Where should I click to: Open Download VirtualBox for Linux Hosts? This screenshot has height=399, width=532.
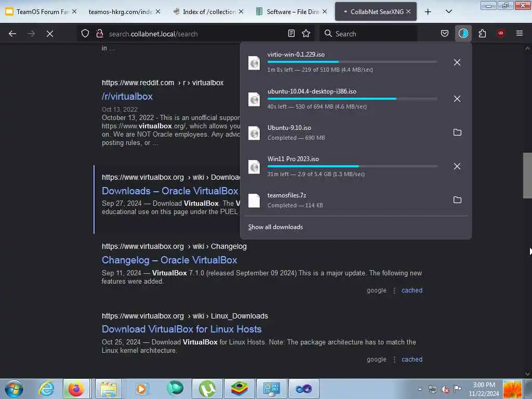(181, 329)
